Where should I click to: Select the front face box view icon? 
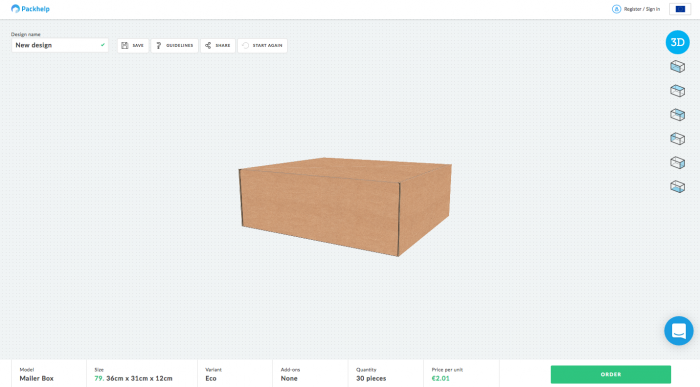coord(678,67)
